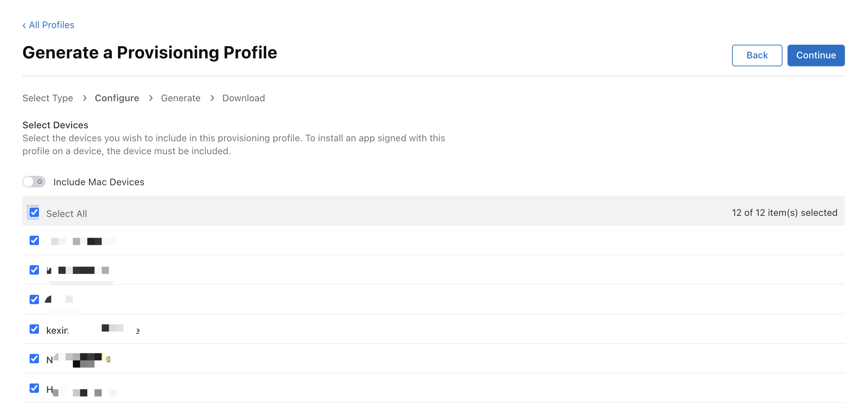This screenshot has height=413, width=868.
Task: Uncheck the second device row checkbox
Action: pos(34,270)
